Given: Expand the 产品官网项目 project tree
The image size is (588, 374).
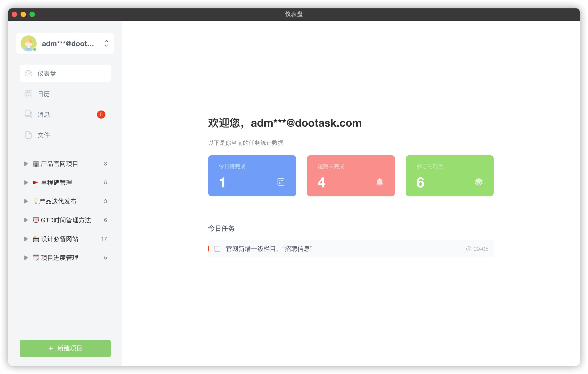Looking at the screenshot, I should pyautogui.click(x=26, y=164).
